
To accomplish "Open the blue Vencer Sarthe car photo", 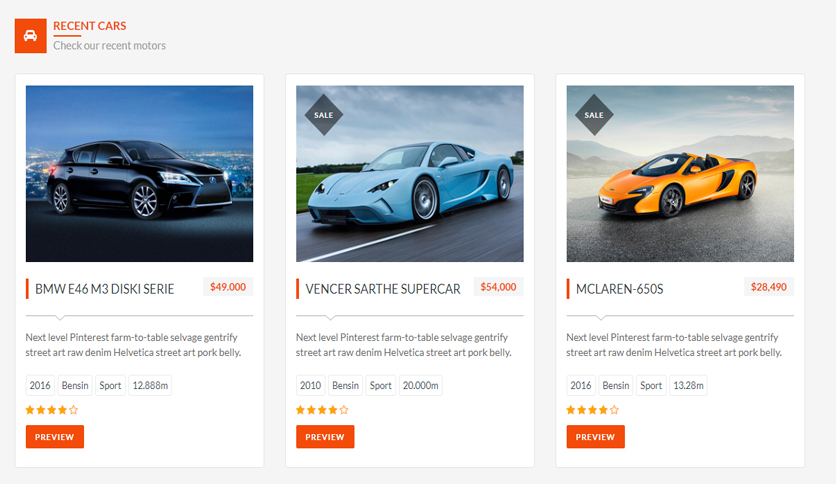I will (x=410, y=174).
